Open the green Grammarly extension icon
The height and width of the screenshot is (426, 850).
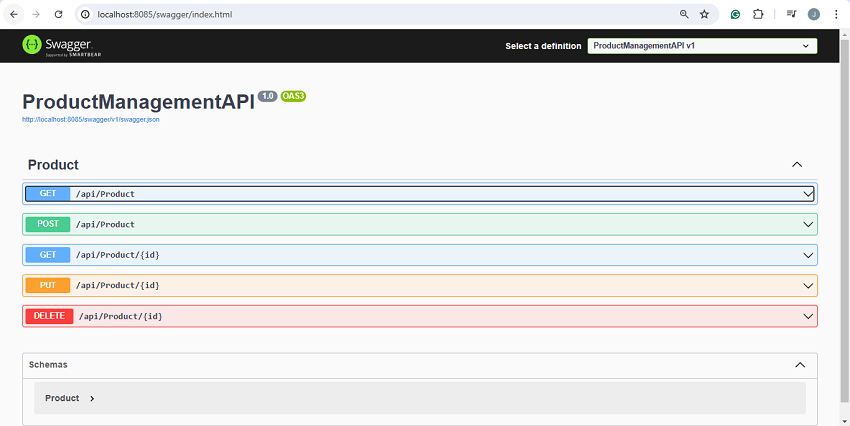tap(735, 15)
